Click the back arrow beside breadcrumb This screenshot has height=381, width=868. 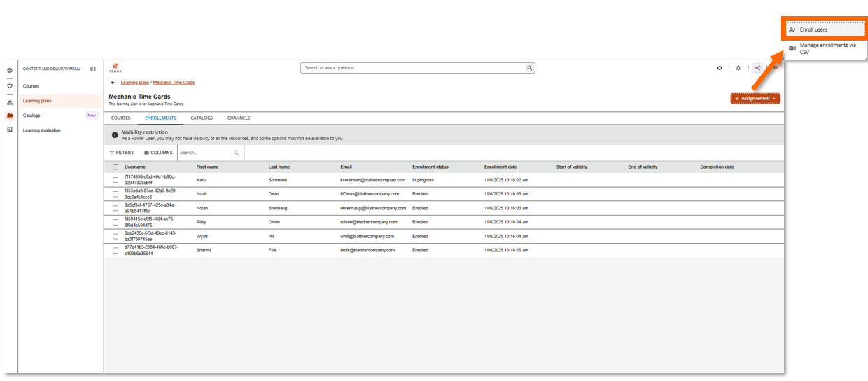[113, 83]
